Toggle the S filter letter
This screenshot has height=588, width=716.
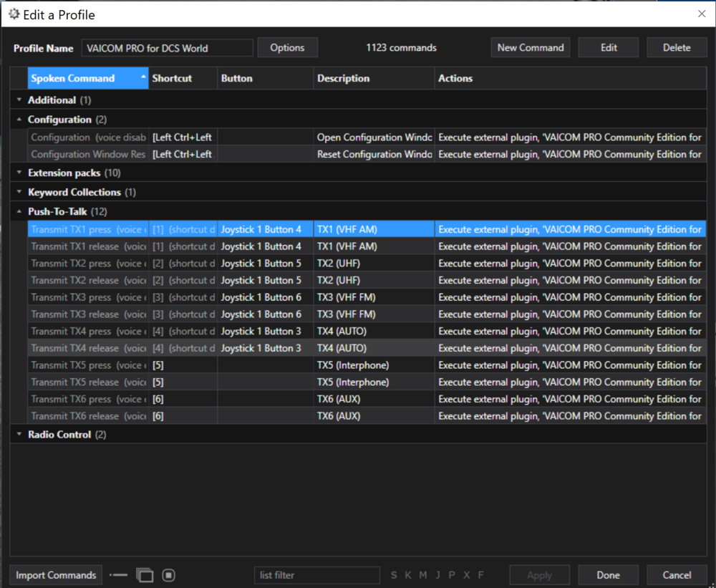394,575
